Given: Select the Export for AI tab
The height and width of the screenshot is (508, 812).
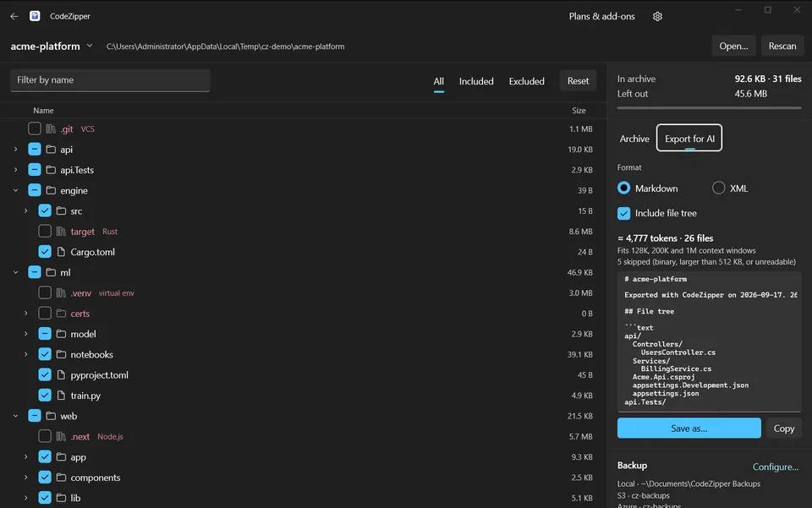Looking at the screenshot, I should pos(689,138).
